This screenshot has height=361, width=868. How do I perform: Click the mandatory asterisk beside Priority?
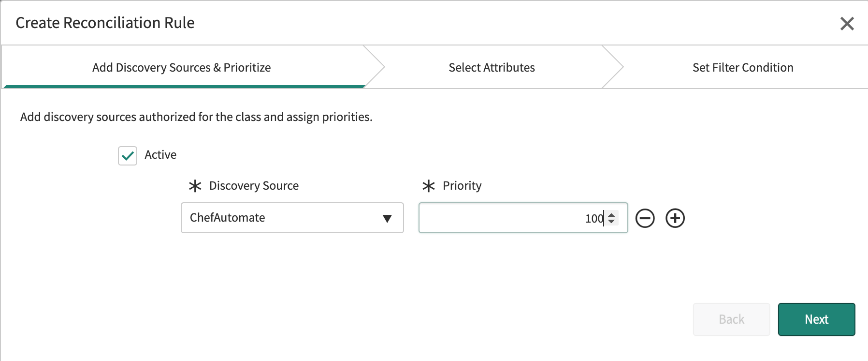[429, 186]
